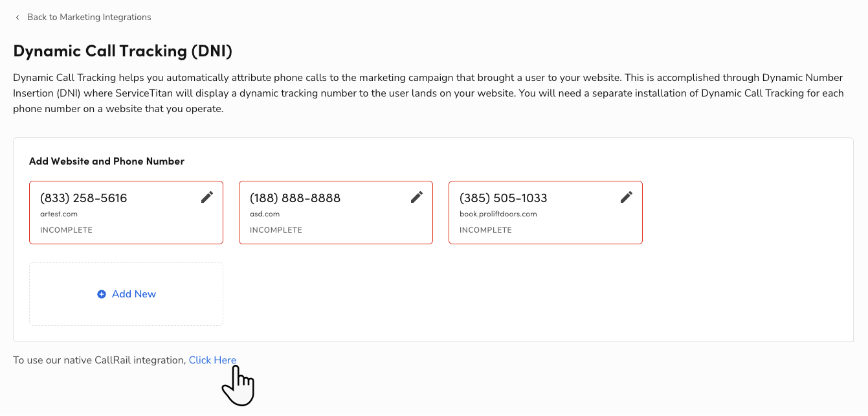The height and width of the screenshot is (416, 868).
Task: Open the CallRail Click Here link
Action: click(x=212, y=360)
